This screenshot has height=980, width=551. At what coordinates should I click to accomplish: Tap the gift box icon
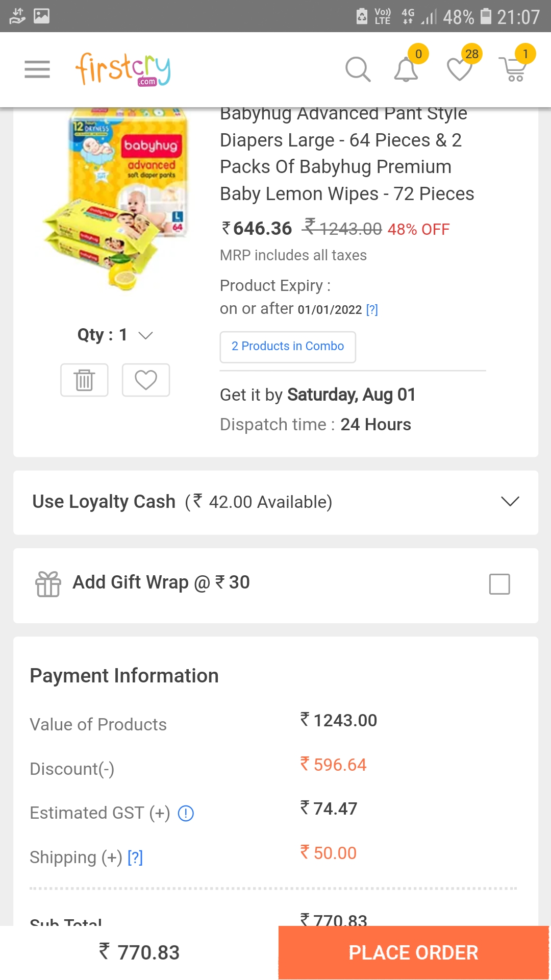(48, 584)
